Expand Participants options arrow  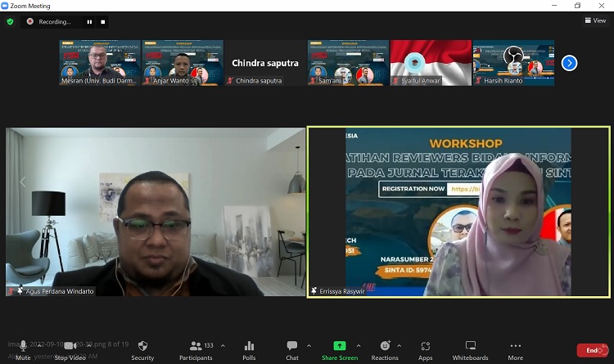[223, 346]
